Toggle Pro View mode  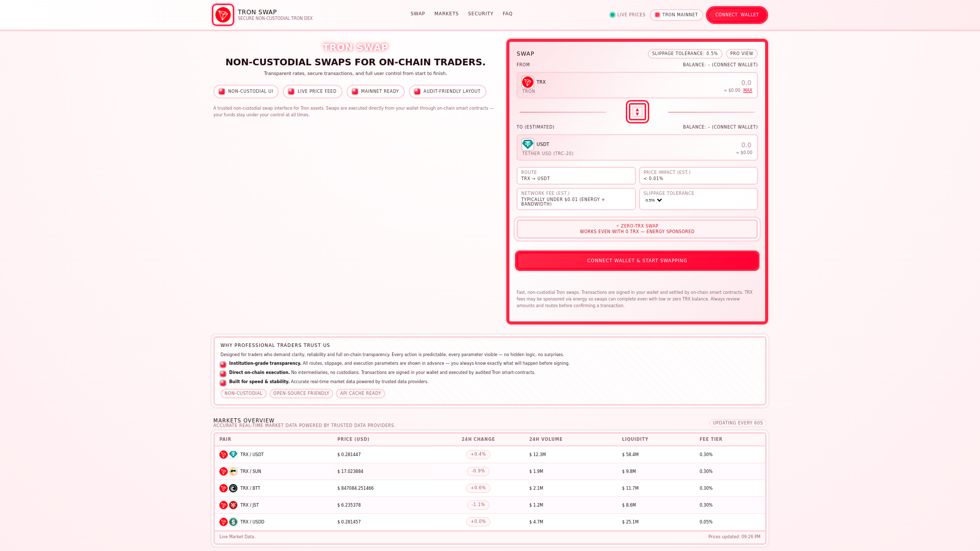(742, 54)
